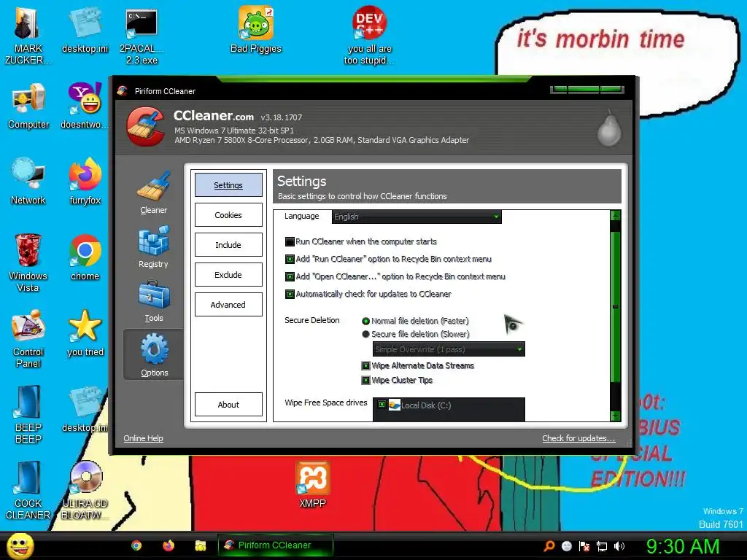
Task: Click the green vertical scrollbar thumb
Action: (615, 307)
